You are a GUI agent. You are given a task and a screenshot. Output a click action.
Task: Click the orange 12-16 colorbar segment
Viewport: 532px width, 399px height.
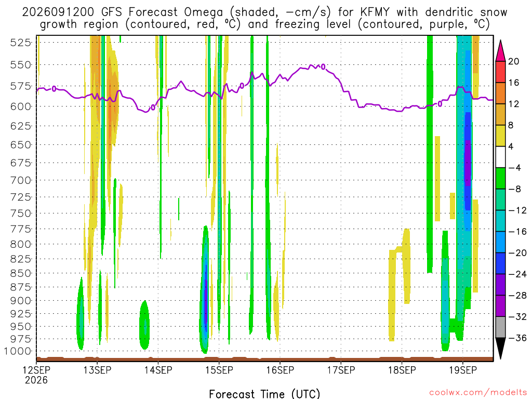500,94
